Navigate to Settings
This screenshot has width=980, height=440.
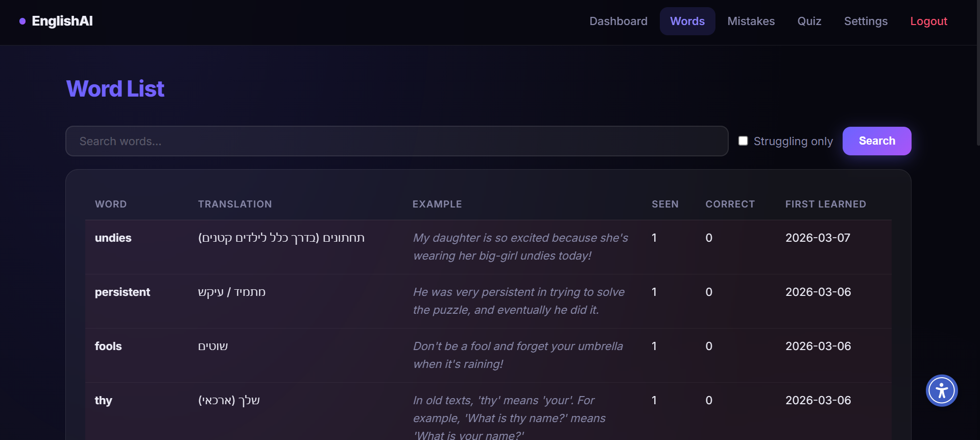(x=866, y=21)
